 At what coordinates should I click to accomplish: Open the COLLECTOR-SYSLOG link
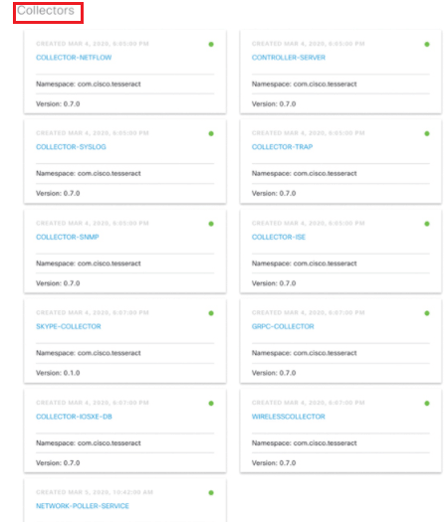(x=71, y=147)
